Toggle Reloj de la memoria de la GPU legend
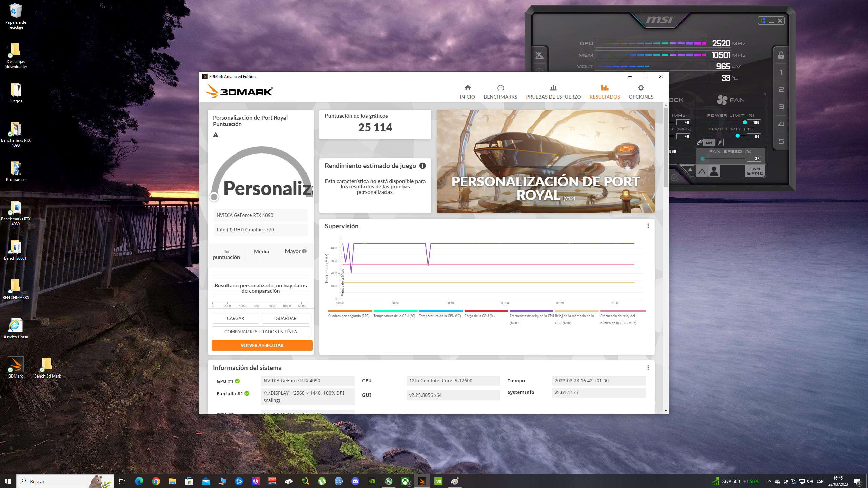This screenshot has width=868, height=488. coord(576,318)
